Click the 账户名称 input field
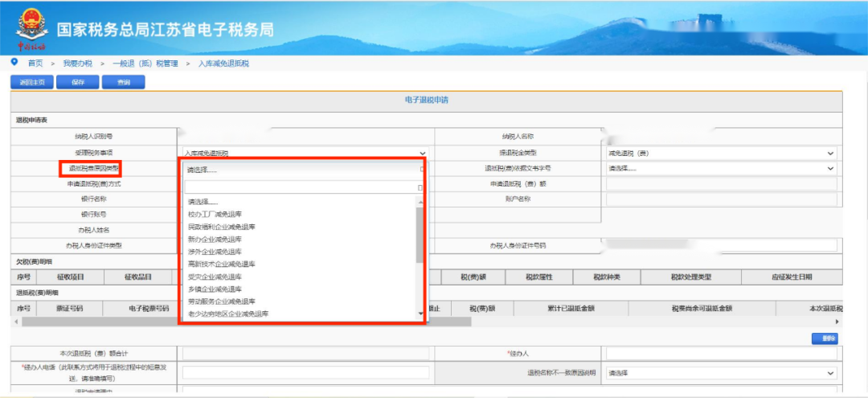Viewport: 868px width, 398px height. [x=721, y=199]
